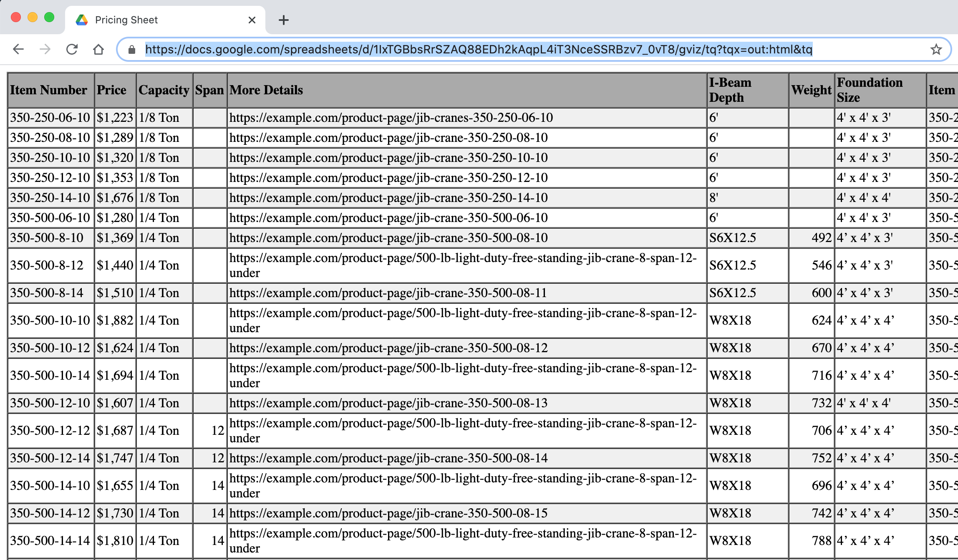Viewport: 958px width, 560px height.
Task: Click the Item Number column header
Action: tap(48, 90)
